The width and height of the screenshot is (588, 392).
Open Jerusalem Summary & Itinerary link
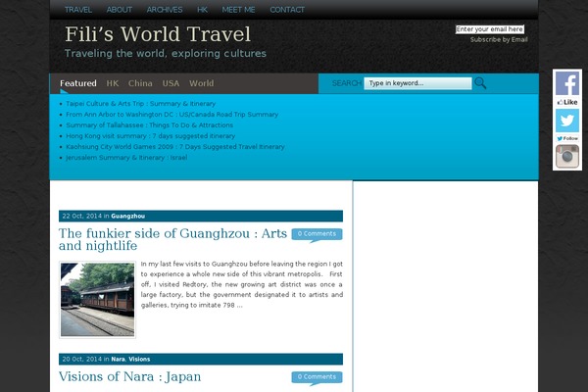126,158
